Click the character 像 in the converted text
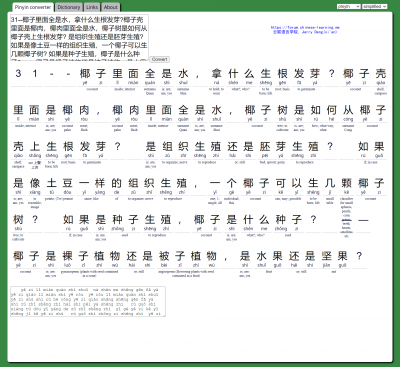This screenshot has width=400, height=367. point(35,183)
